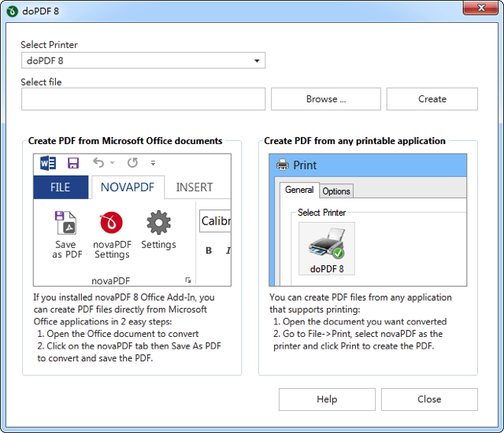Open novaPDF Settings red icon
Viewport: 504px width, 433px height.
[x=111, y=224]
